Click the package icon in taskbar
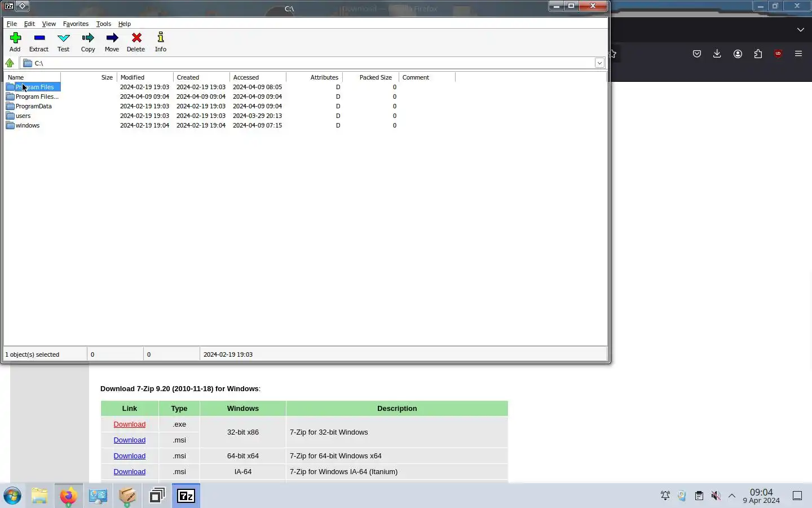This screenshot has height=508, width=812. [x=127, y=496]
